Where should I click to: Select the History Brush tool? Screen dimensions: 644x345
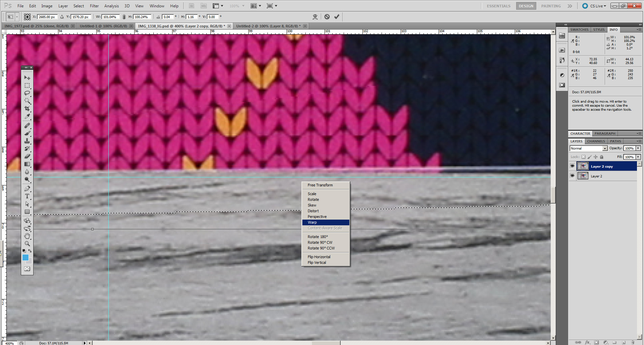(x=27, y=149)
